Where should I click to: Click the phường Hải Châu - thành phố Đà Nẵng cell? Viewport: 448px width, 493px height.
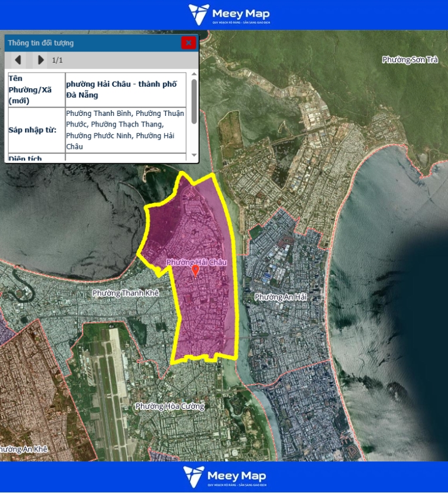click(125, 90)
